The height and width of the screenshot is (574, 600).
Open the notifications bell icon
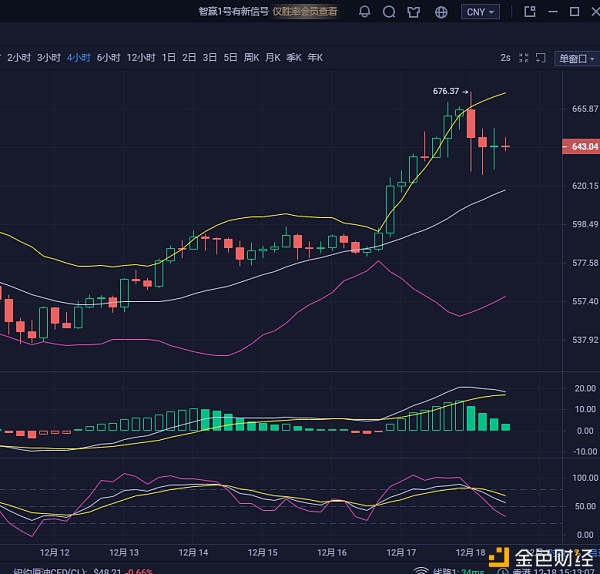364,12
